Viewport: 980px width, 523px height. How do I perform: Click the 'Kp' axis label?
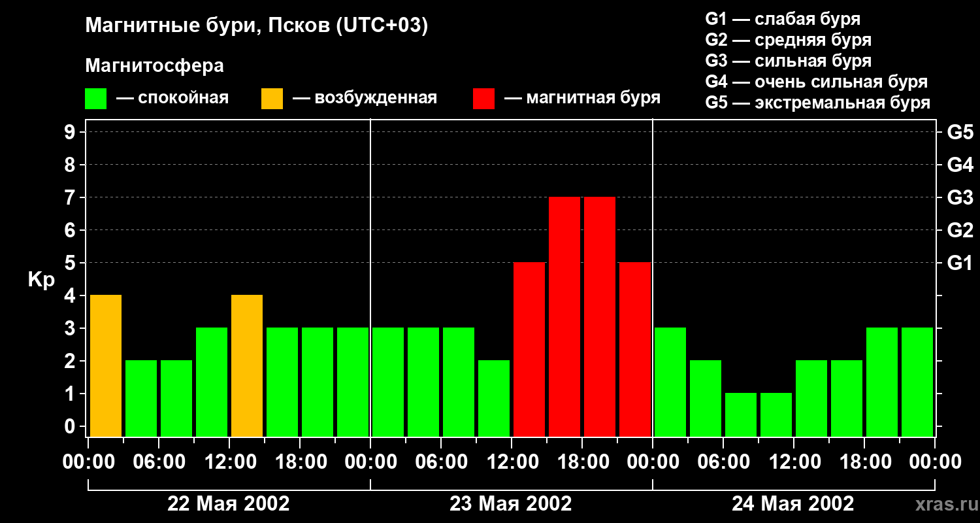coord(41,280)
